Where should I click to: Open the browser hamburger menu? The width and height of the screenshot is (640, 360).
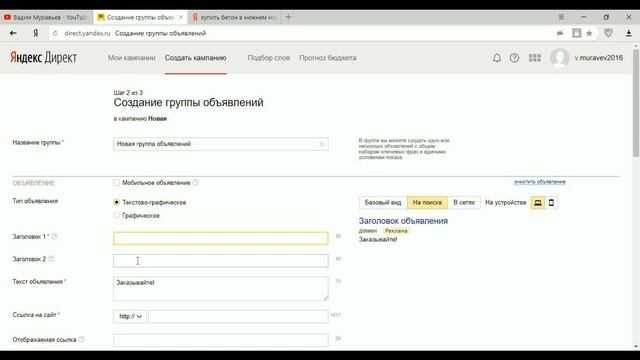pos(561,17)
